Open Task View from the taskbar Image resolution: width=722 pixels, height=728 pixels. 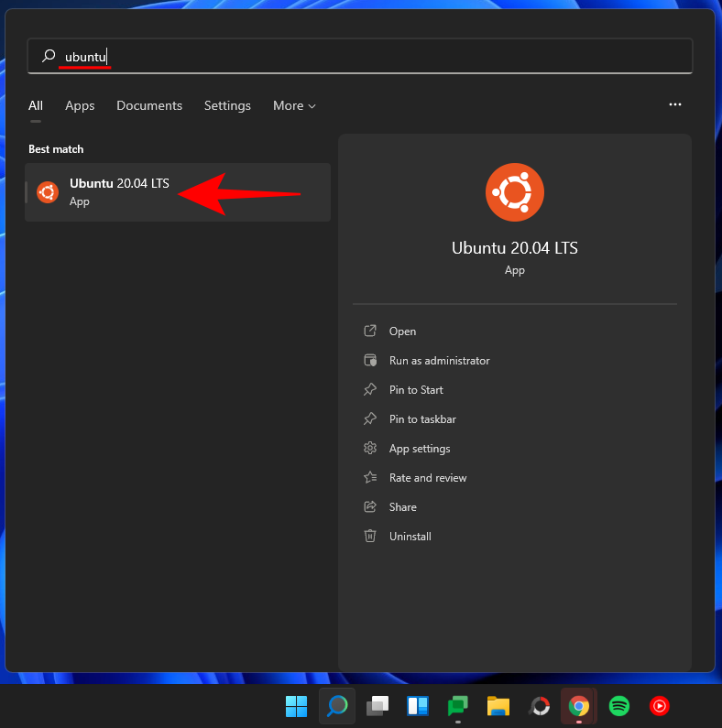tap(377, 706)
